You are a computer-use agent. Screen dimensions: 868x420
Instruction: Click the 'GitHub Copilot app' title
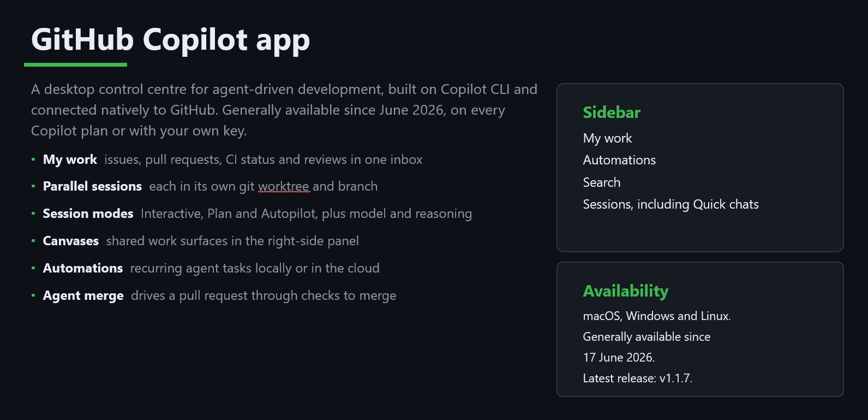click(x=170, y=40)
